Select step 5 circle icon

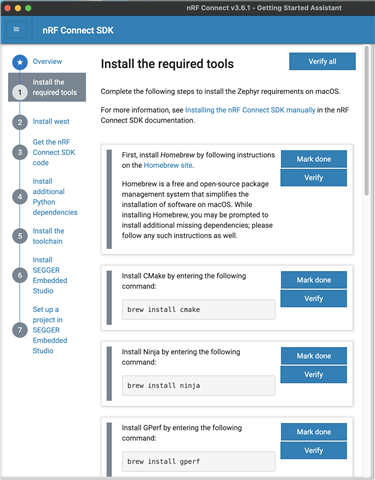tap(20, 236)
